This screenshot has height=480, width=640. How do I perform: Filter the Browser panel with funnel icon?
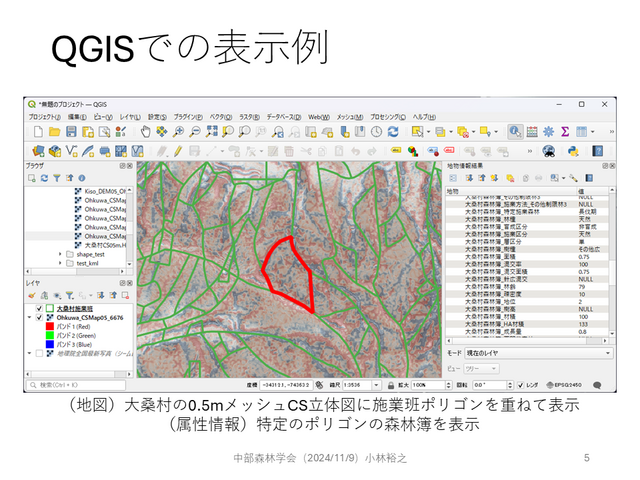click(57, 178)
